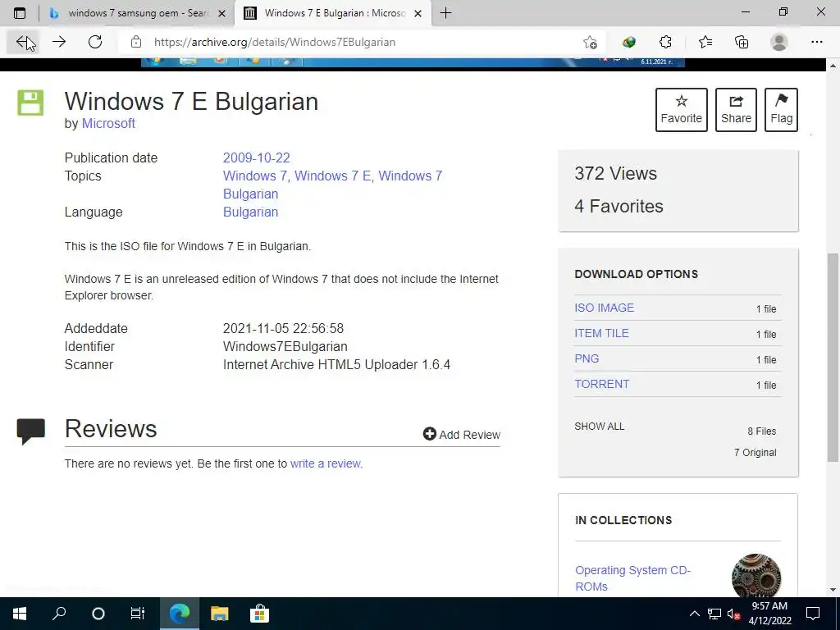
Task: Download the ISO IMAGE file
Action: pos(605,308)
